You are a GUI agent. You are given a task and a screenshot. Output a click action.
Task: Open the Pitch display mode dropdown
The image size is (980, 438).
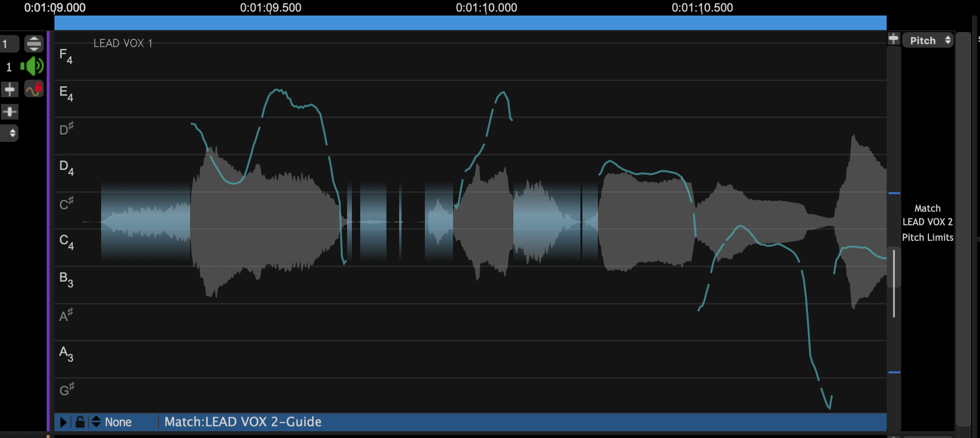pos(928,40)
